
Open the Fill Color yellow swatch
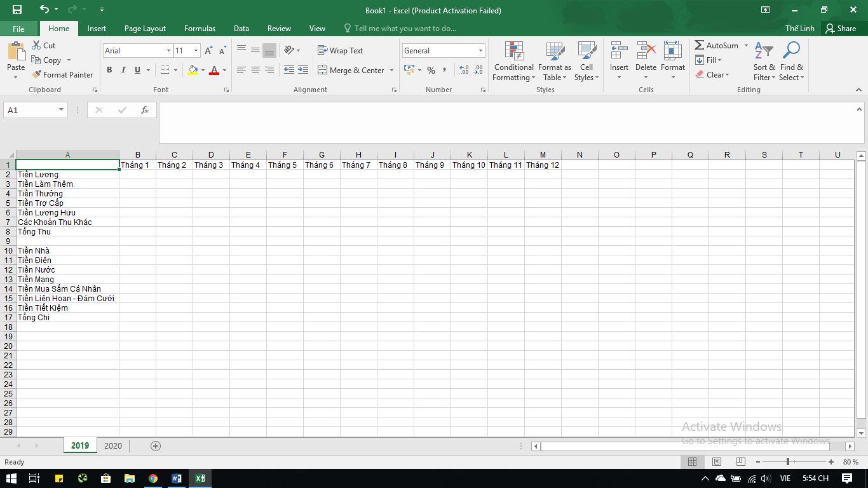coord(193,71)
